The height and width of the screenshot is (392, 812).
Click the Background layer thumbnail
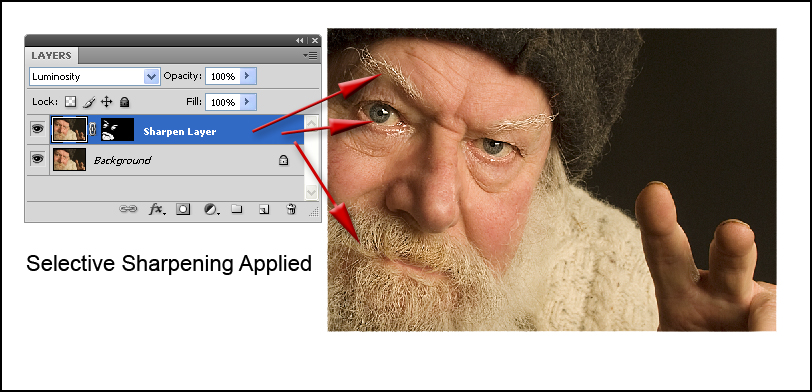[x=69, y=160]
